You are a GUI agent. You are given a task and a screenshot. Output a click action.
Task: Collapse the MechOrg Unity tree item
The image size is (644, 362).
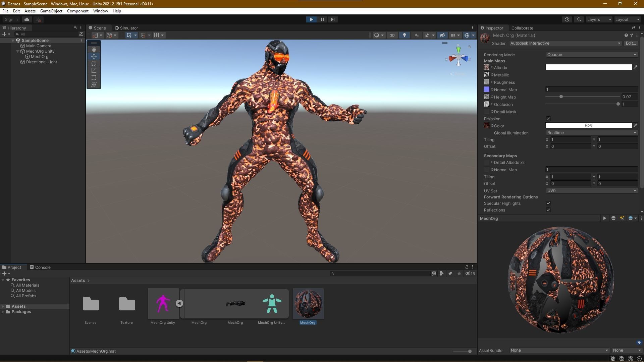[x=18, y=51]
